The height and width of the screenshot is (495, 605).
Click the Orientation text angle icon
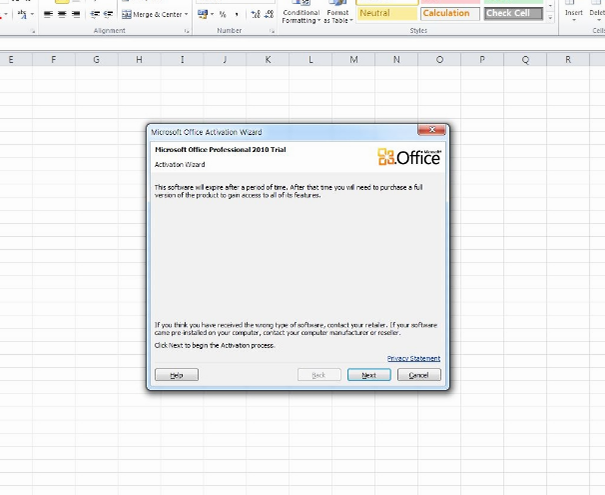(x=22, y=14)
